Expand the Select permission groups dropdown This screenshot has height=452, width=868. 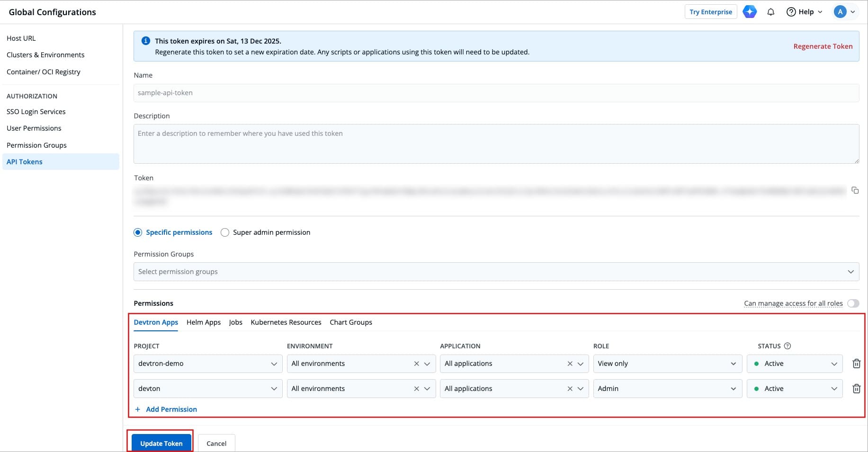point(496,272)
